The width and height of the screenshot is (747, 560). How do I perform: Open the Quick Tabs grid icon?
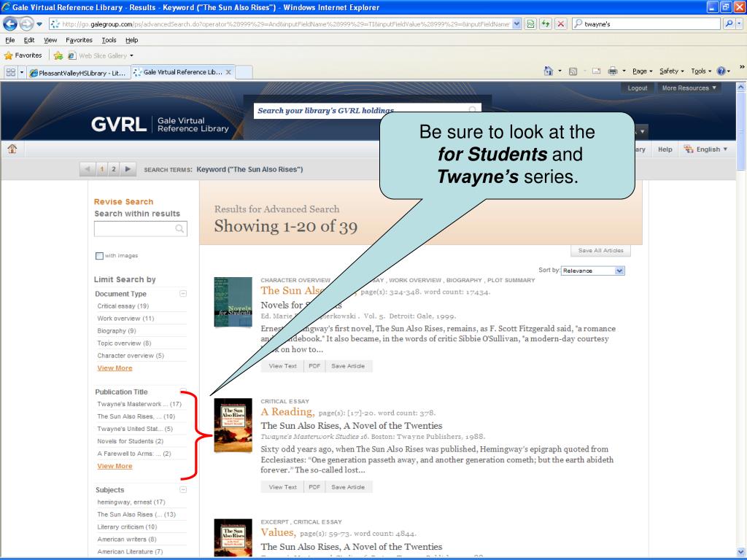(10, 72)
